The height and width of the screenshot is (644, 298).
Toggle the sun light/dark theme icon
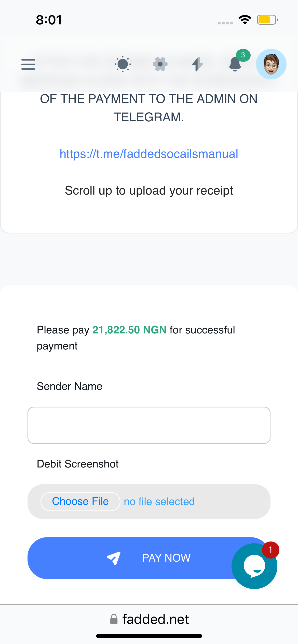123,64
